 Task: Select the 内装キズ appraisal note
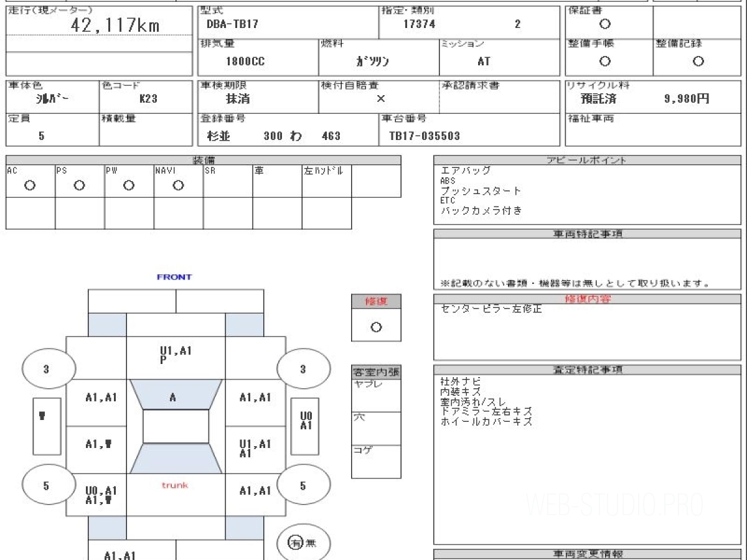pyautogui.click(x=461, y=391)
